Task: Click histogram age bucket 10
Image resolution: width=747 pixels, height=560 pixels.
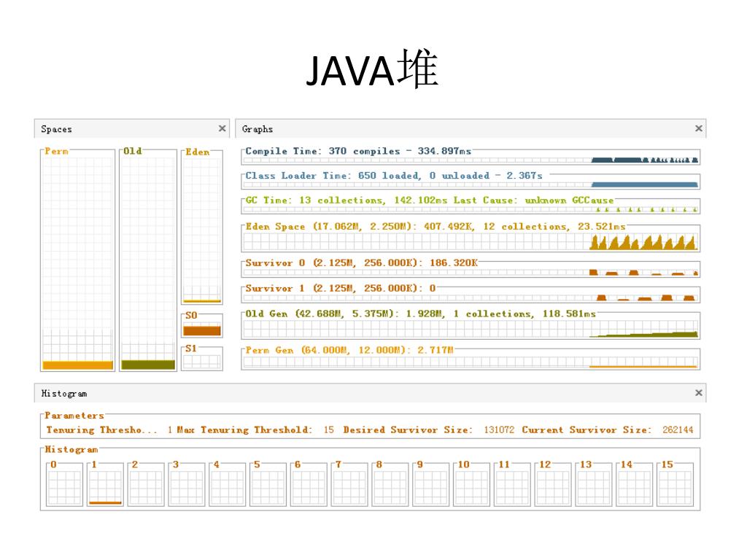Action: tap(472, 485)
